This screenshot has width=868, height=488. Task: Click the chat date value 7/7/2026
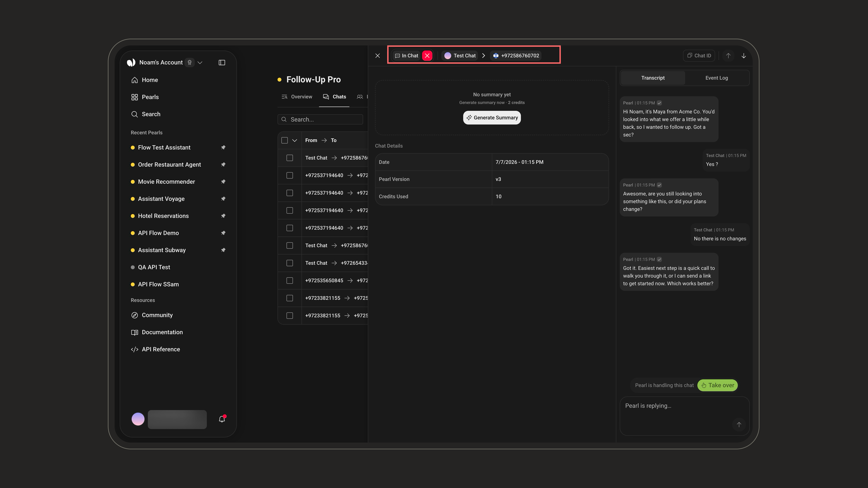pos(519,162)
